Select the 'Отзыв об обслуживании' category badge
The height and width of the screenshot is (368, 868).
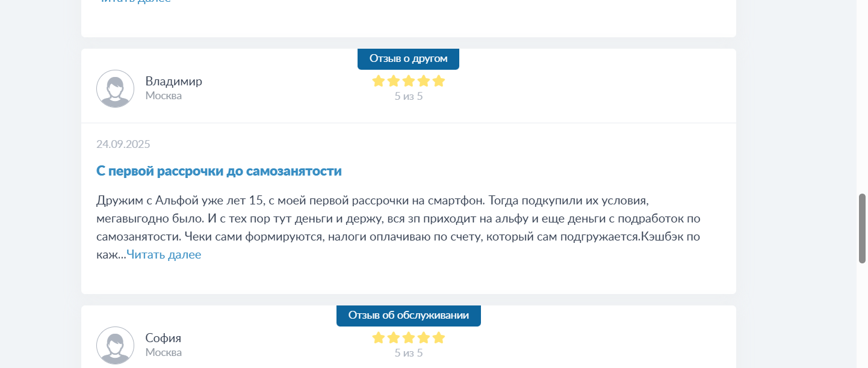coord(409,316)
